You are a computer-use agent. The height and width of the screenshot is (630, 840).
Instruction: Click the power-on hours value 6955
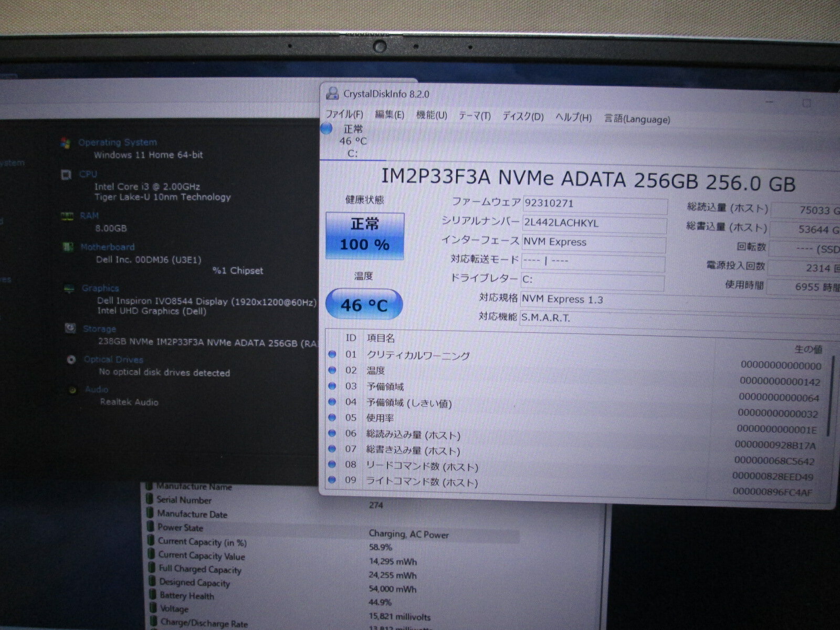(803, 287)
